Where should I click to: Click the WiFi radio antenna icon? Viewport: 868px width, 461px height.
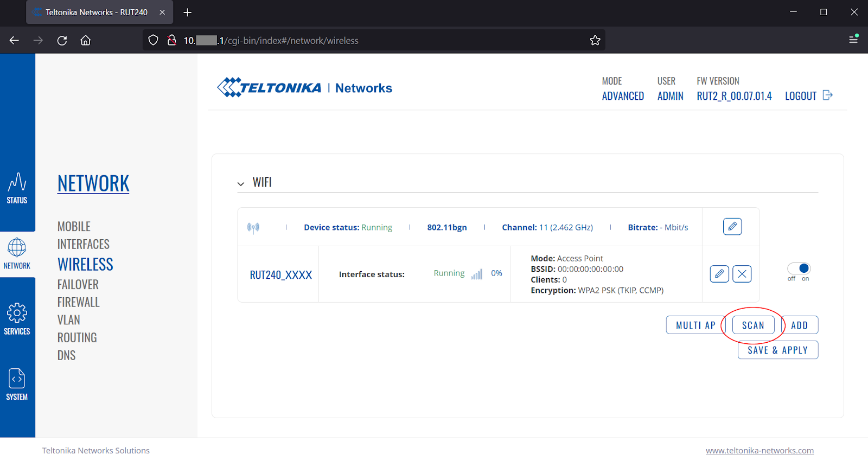pyautogui.click(x=253, y=227)
